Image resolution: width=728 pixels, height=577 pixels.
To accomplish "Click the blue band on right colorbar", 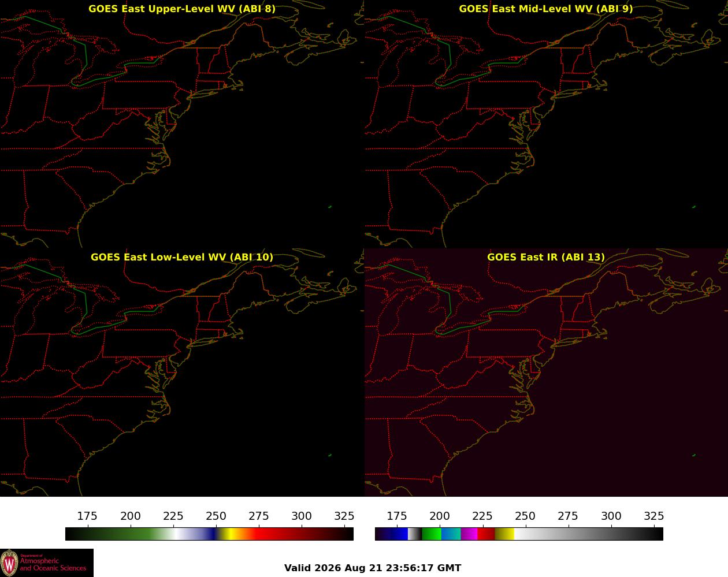I will [399, 534].
